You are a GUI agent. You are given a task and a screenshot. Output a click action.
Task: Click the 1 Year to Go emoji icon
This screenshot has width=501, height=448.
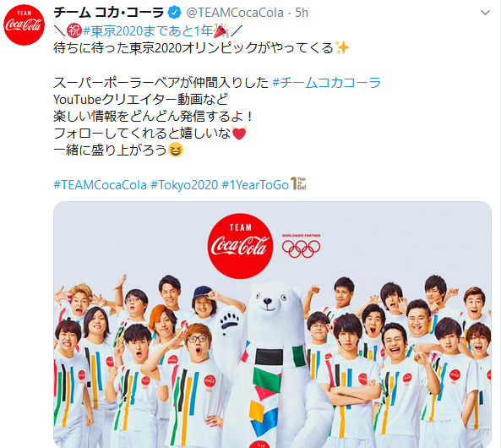(x=298, y=184)
